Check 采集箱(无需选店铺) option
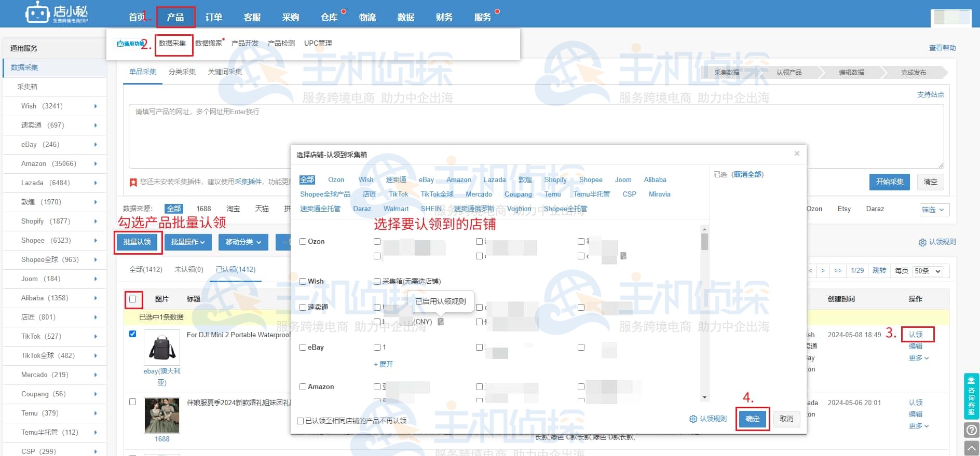The height and width of the screenshot is (456, 980). click(377, 281)
